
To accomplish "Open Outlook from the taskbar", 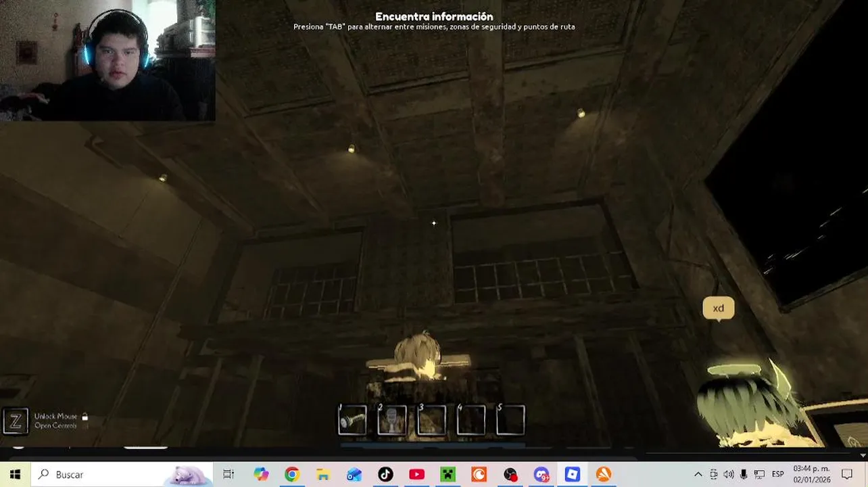I will coord(354,474).
